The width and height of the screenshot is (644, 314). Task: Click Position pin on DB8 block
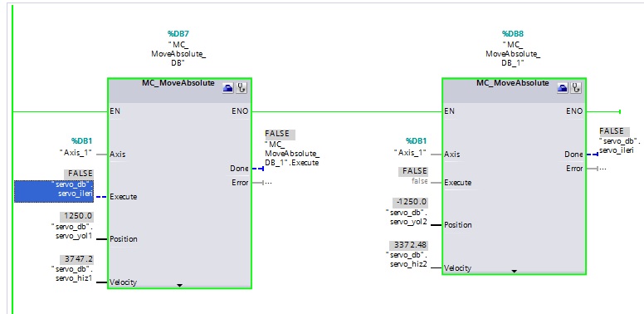tap(457, 225)
